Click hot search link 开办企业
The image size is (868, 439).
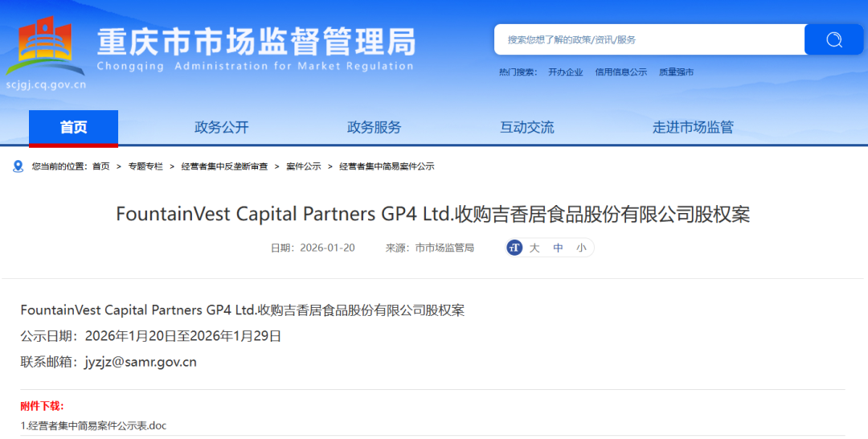tap(565, 72)
